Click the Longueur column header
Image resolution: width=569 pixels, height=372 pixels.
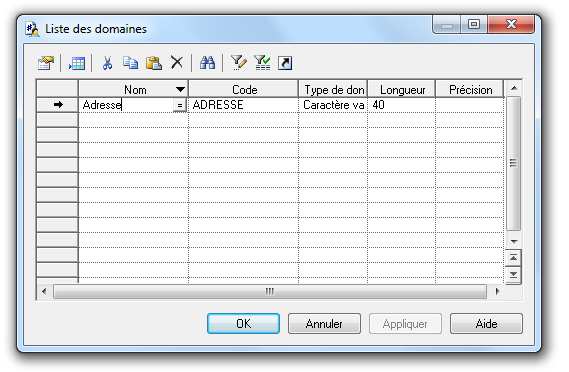click(x=402, y=89)
